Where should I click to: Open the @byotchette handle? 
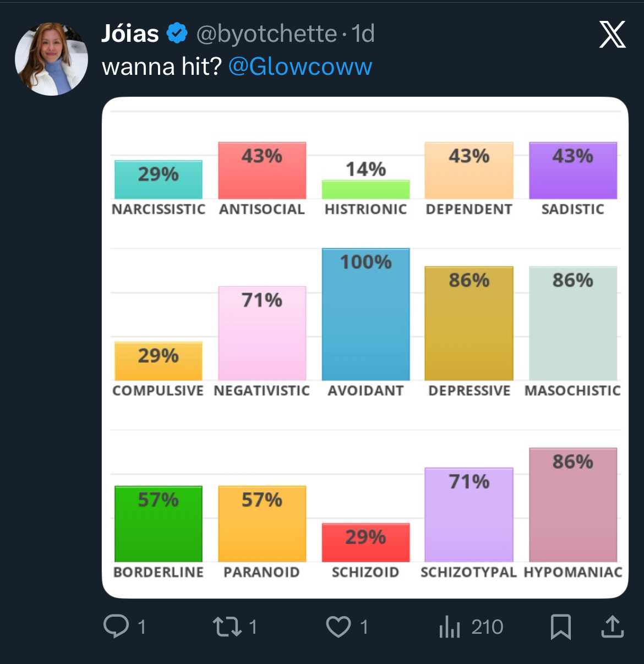pos(266,34)
